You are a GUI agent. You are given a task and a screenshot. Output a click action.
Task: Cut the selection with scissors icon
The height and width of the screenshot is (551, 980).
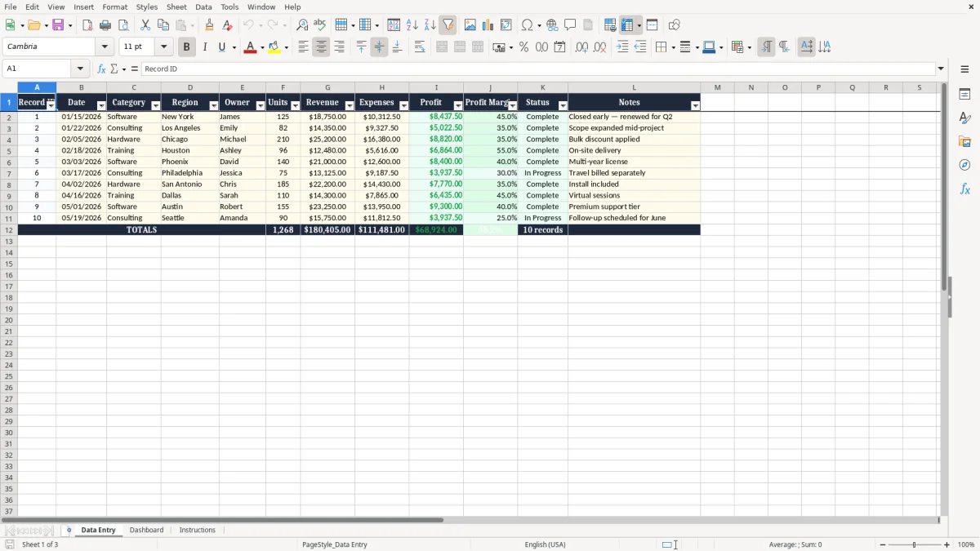(x=145, y=25)
